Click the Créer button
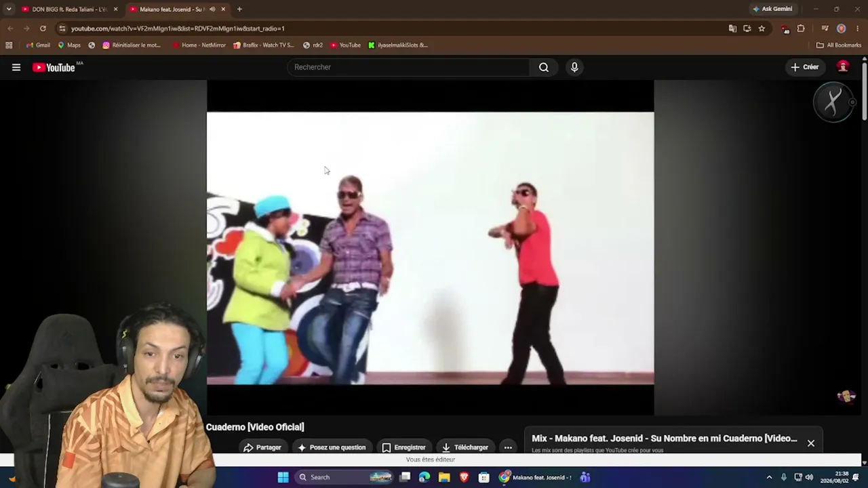868x488 pixels. tap(804, 67)
